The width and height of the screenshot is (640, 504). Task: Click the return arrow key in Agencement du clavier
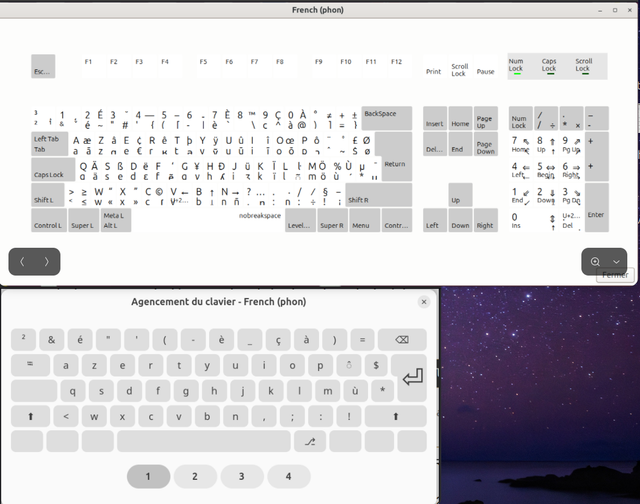click(x=412, y=377)
